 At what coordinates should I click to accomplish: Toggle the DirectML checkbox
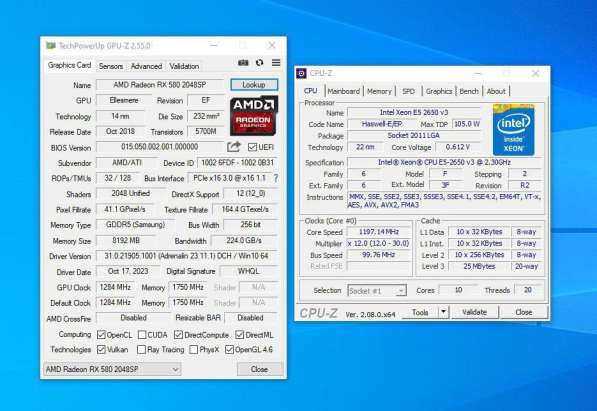pos(239,335)
